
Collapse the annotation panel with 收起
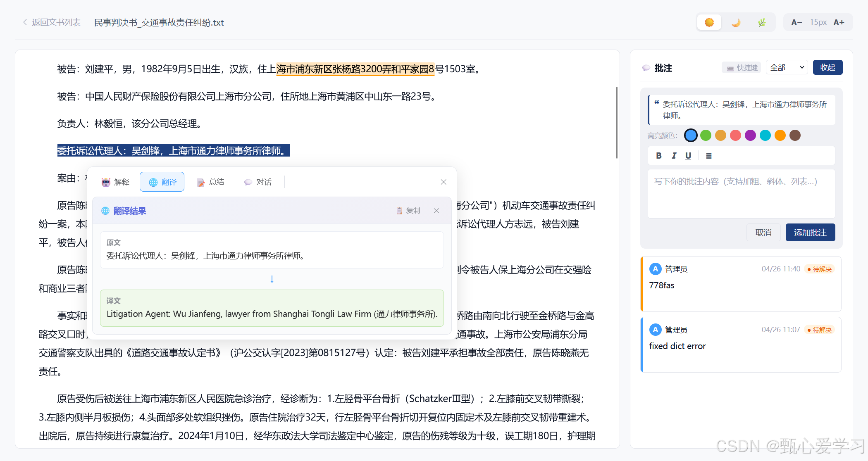(x=827, y=67)
